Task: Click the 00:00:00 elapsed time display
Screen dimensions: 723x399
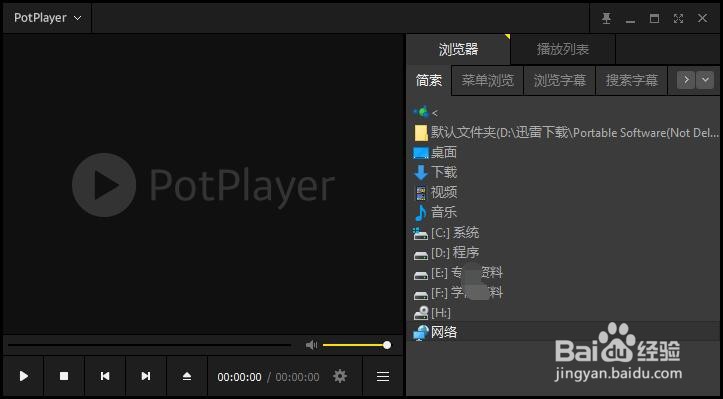Action: tap(239, 377)
